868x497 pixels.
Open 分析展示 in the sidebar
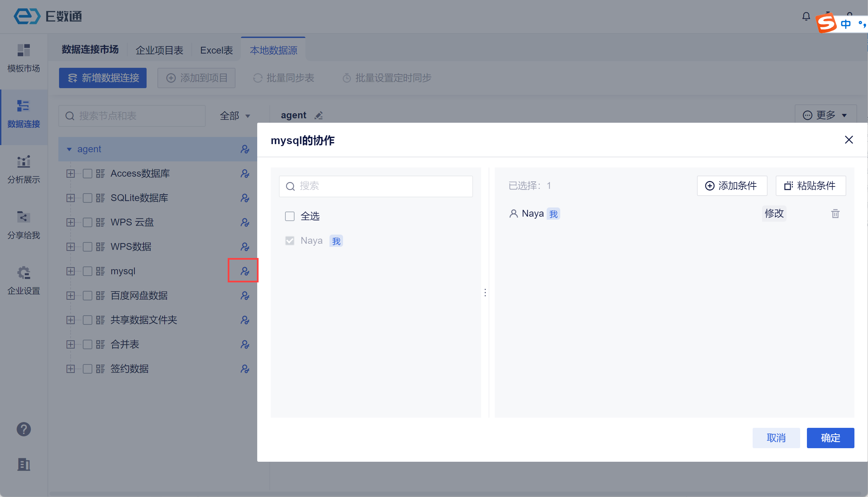23,169
